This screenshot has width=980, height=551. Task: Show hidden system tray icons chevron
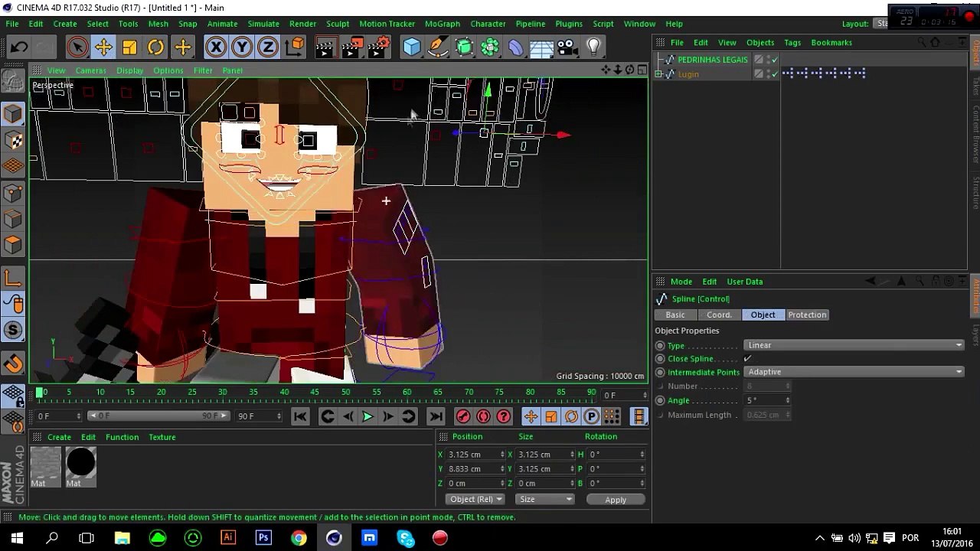click(819, 538)
